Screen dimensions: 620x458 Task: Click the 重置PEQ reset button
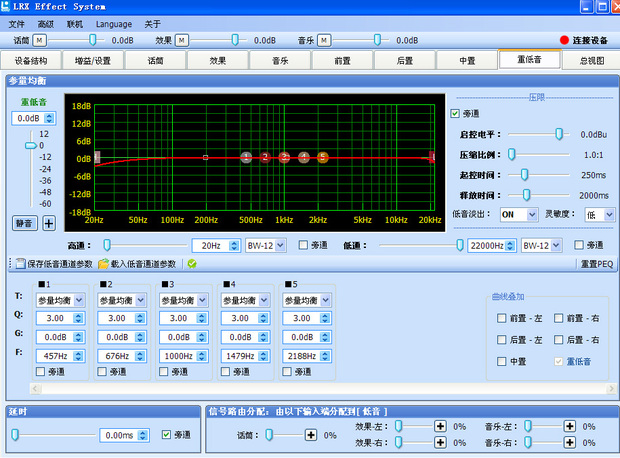597,264
